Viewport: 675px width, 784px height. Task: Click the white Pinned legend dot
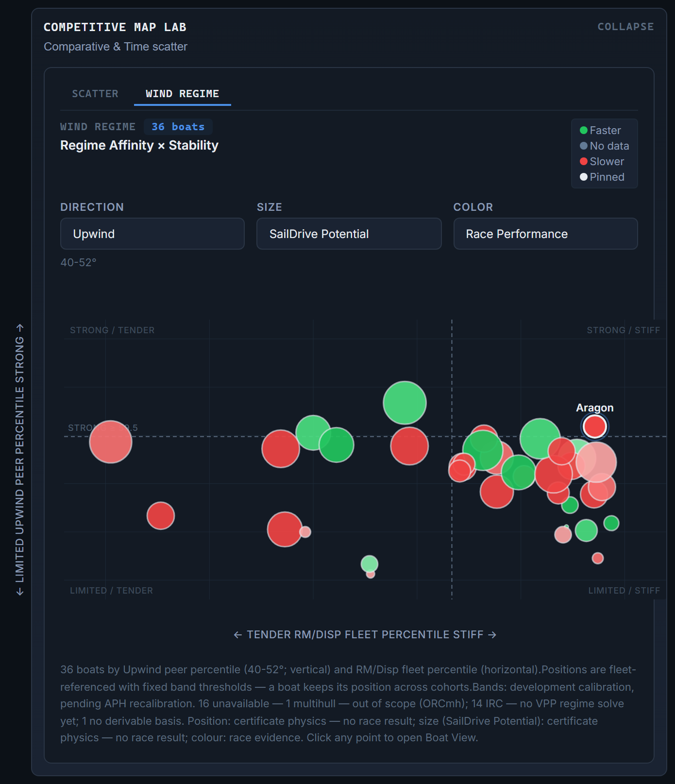[584, 177]
